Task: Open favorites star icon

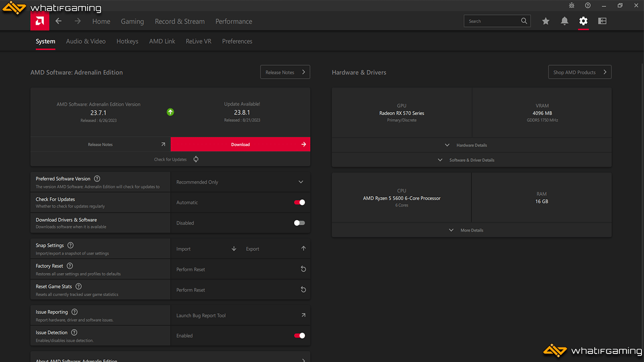Action: pyautogui.click(x=545, y=21)
